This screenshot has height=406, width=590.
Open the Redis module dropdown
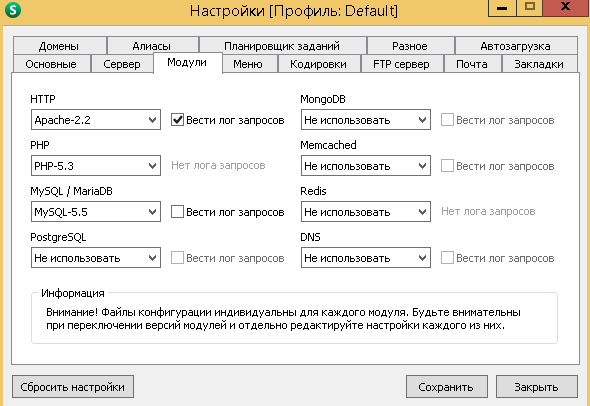point(366,211)
